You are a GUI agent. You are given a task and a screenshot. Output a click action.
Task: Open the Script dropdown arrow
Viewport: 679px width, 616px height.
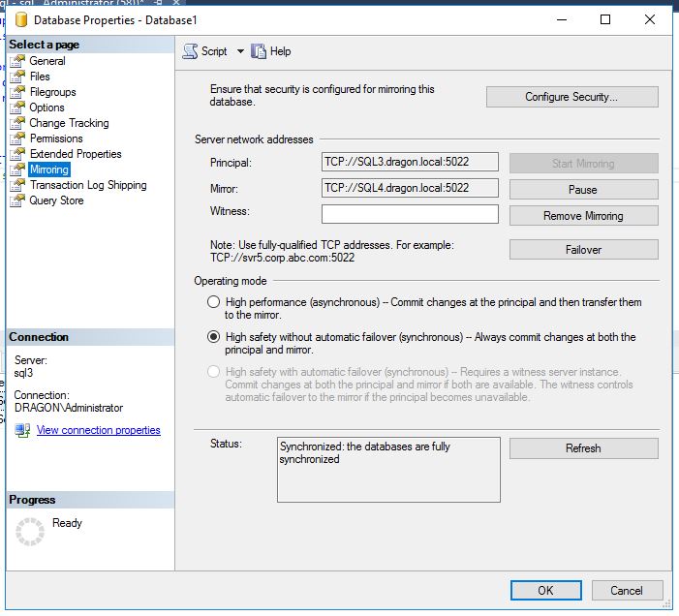click(x=240, y=51)
